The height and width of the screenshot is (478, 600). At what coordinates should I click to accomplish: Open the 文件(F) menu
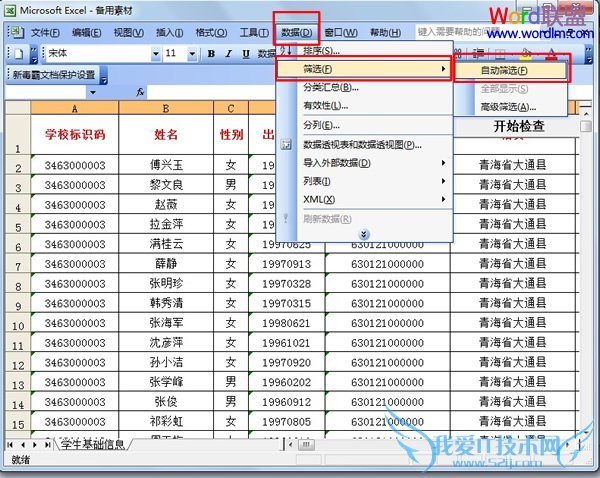coord(45,33)
